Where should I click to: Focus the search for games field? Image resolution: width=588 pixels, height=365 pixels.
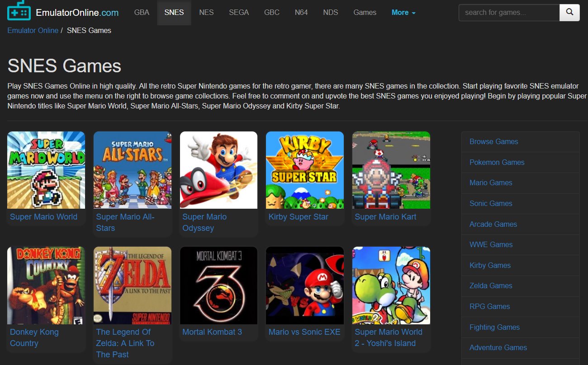click(x=509, y=13)
